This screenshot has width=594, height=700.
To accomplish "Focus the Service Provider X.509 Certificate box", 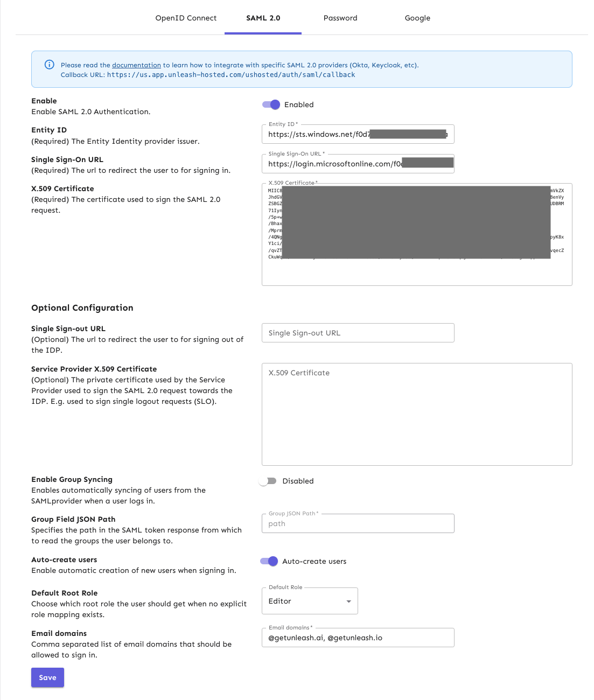I will [416, 415].
